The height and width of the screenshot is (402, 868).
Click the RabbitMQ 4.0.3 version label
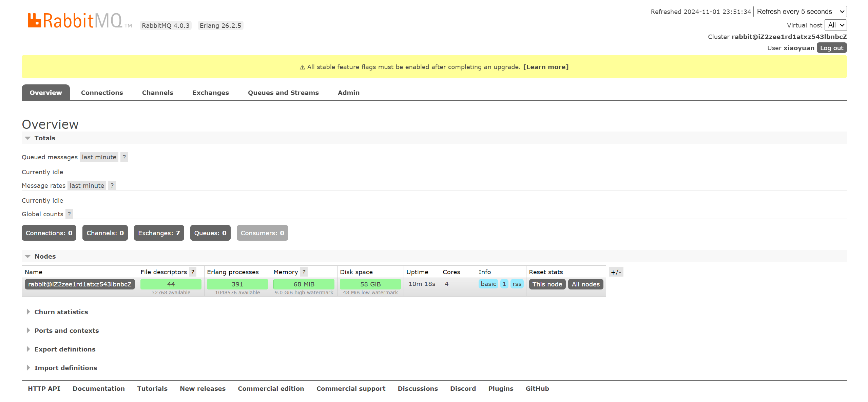pos(166,25)
